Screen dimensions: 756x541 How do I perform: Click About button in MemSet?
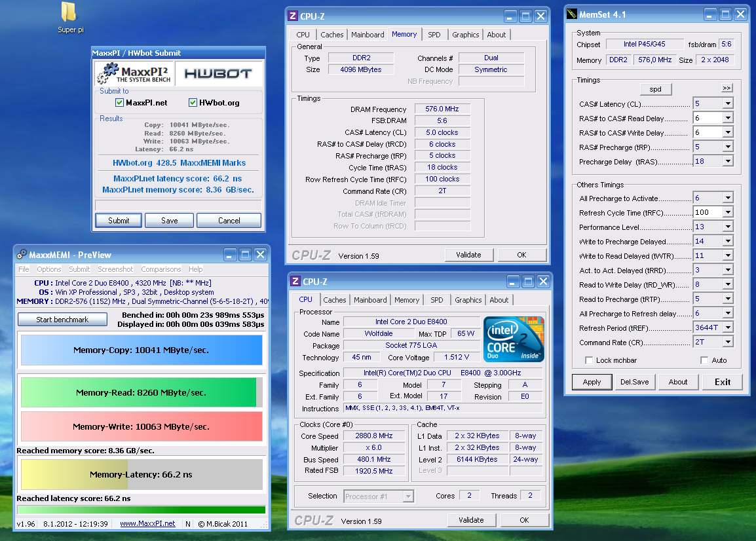(678, 382)
